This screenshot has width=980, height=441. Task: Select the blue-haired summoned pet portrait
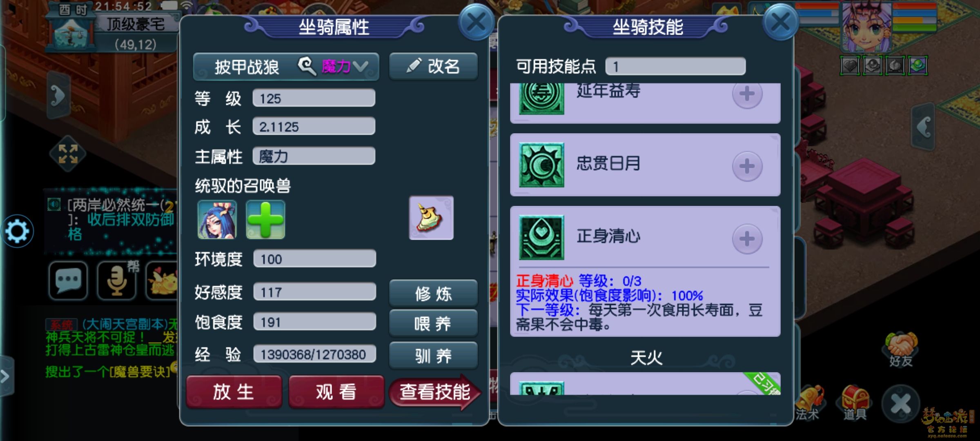click(217, 219)
